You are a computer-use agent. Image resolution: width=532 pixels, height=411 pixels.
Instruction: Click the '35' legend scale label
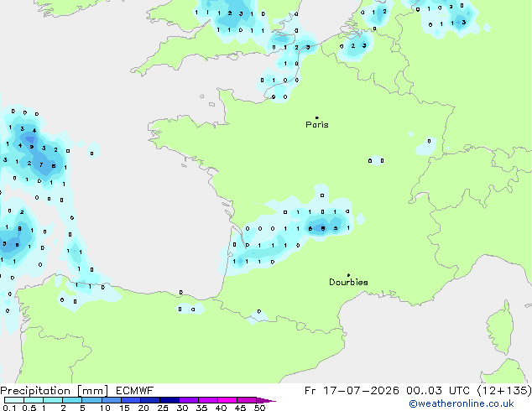(x=201, y=408)
